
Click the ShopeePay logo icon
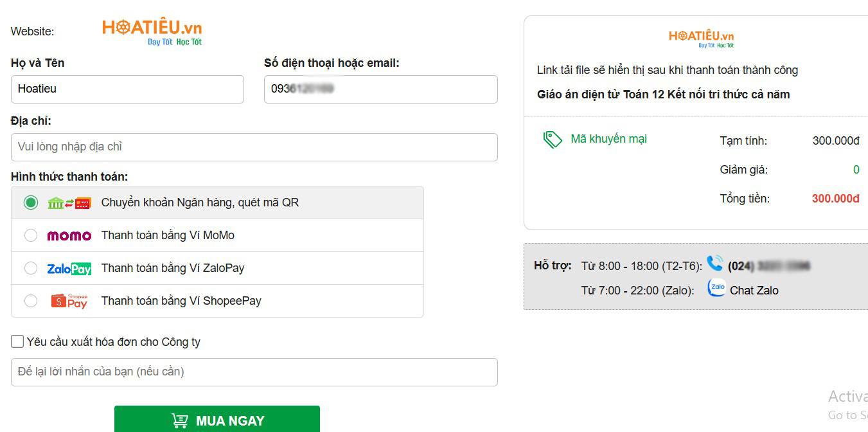[x=69, y=300]
